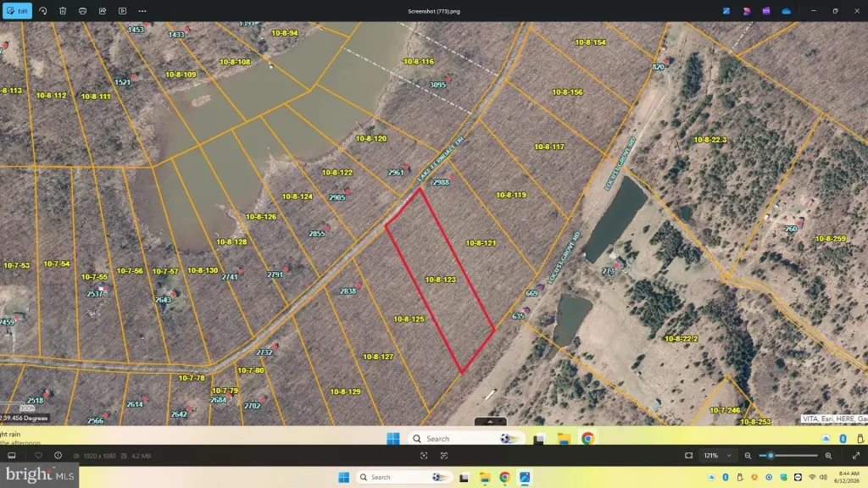Click address number 3095 on the map
The image size is (868, 488).
click(437, 85)
